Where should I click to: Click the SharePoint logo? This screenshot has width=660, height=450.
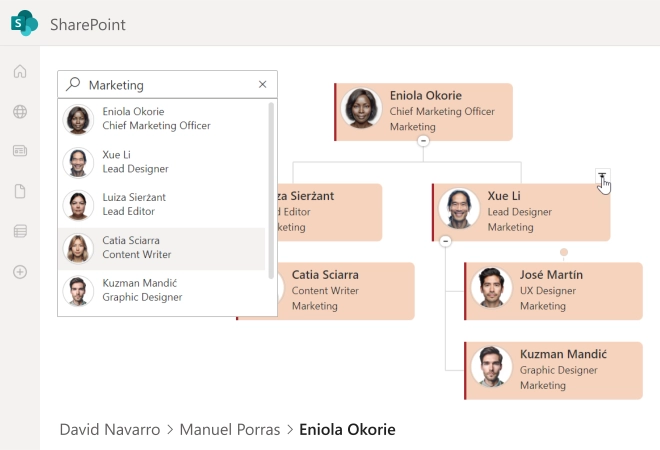[x=24, y=23]
